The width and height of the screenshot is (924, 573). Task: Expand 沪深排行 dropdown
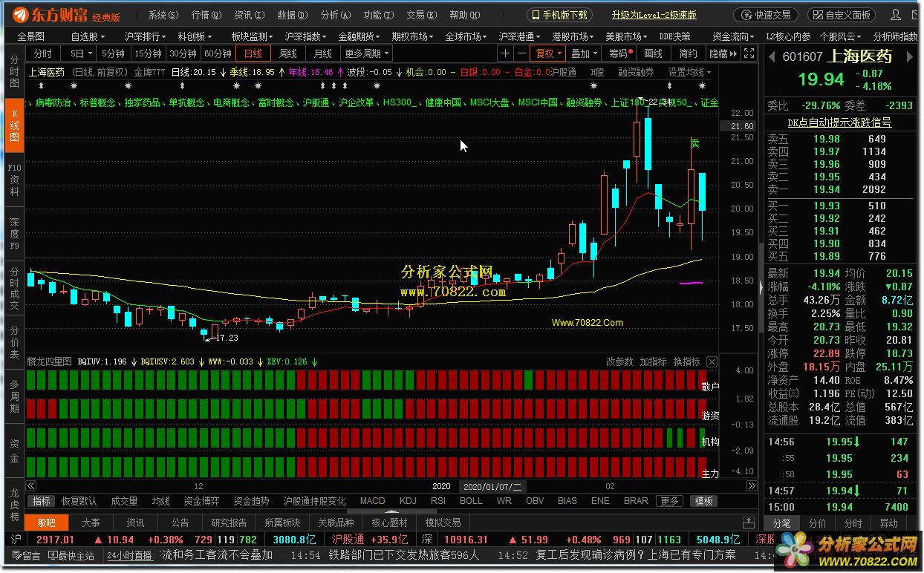pos(146,36)
